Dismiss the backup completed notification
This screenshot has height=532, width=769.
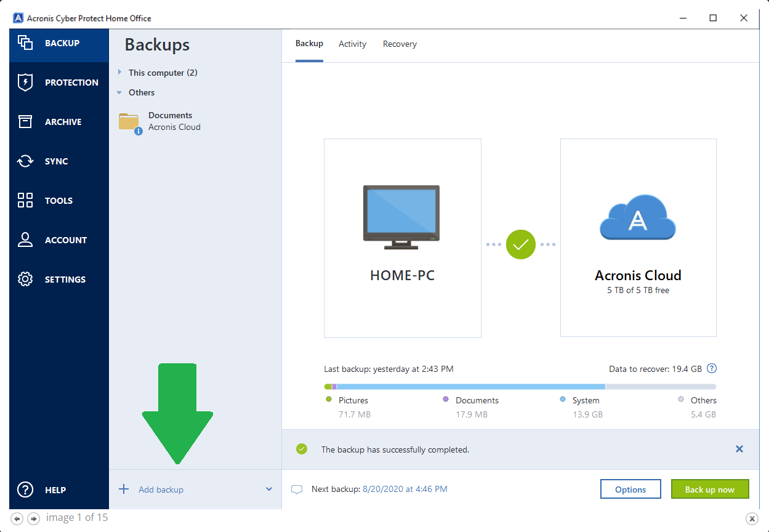(x=739, y=449)
